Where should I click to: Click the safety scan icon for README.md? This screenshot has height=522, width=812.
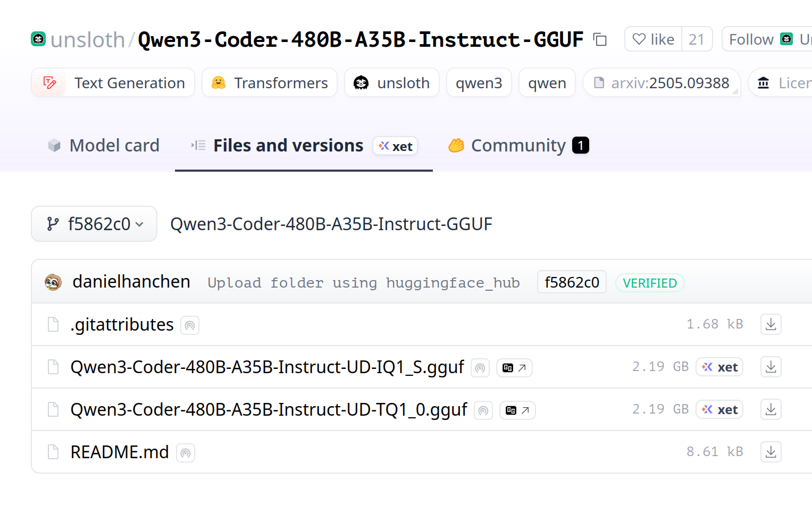[186, 453]
